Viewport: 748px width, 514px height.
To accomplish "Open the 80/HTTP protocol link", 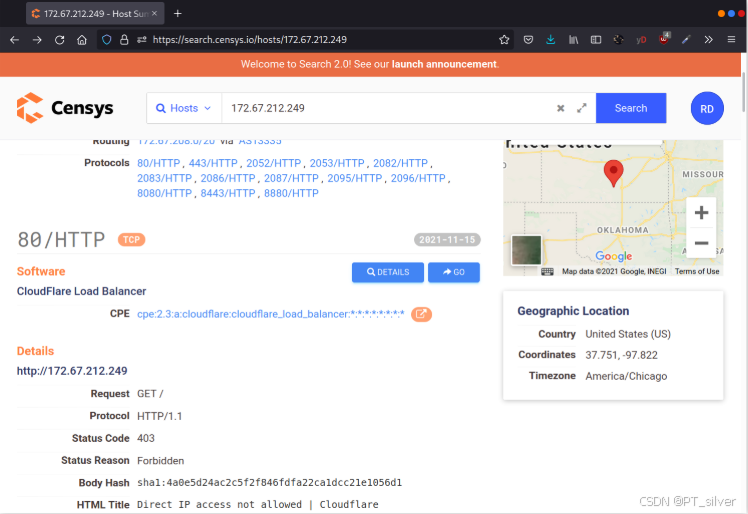I will tap(158, 163).
